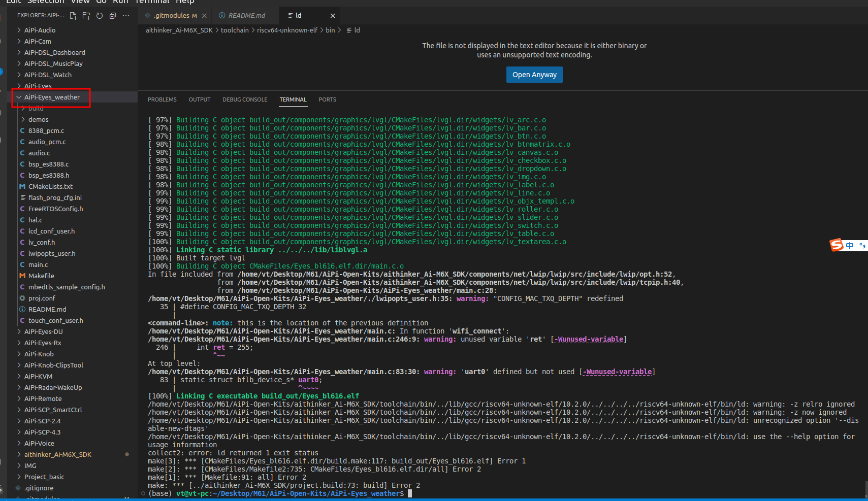Open the mbedtls_sample_config.h file
Screen dimensions: 868x501
click(72, 287)
